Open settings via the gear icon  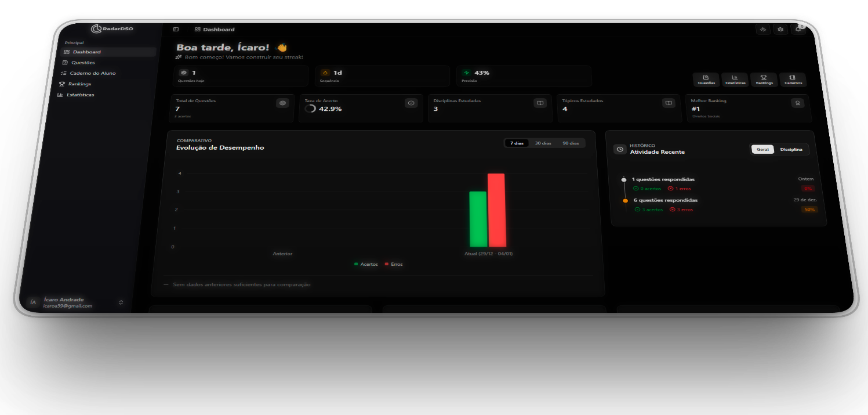pos(780,30)
